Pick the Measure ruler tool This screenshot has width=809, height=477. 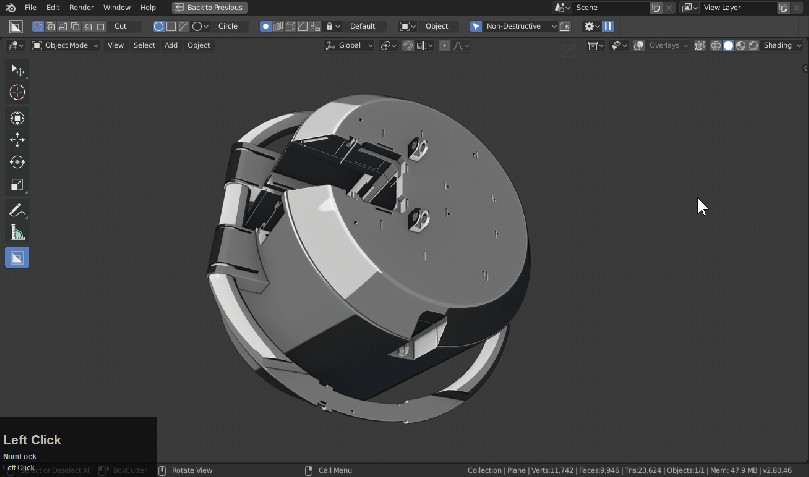[17, 233]
